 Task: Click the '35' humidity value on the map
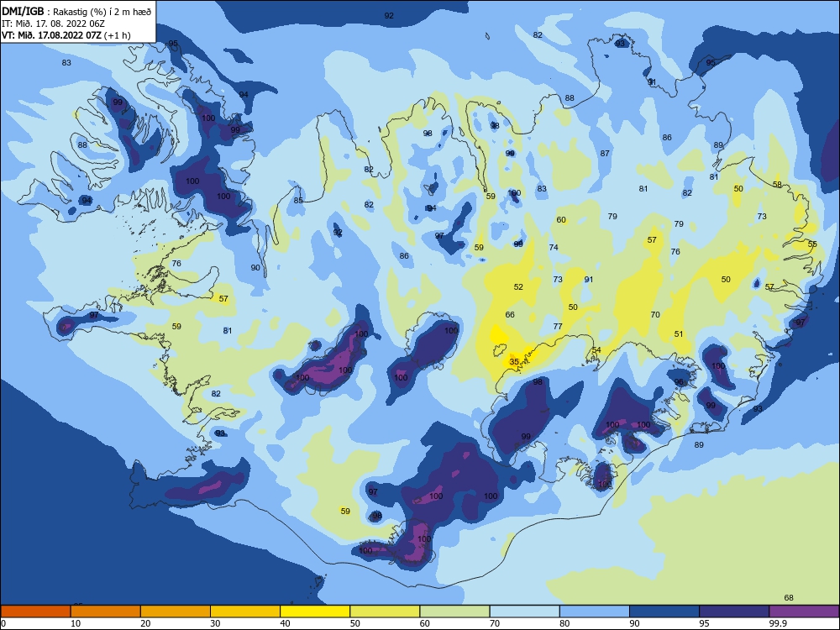tap(514, 361)
